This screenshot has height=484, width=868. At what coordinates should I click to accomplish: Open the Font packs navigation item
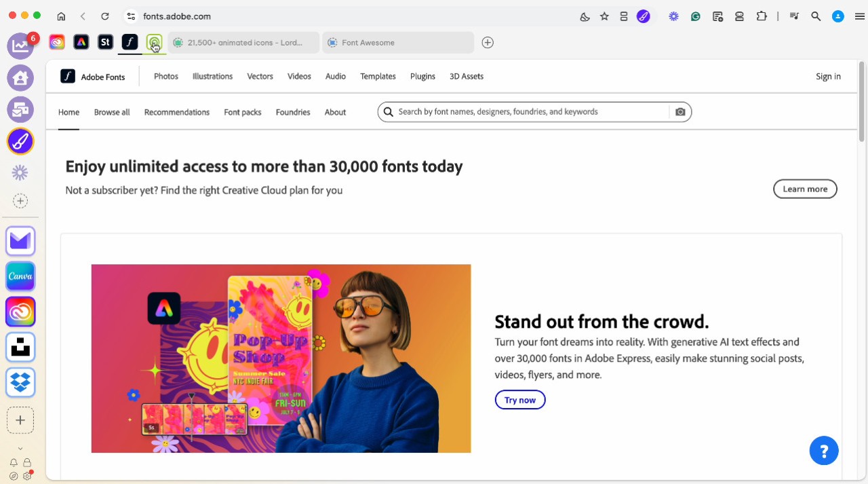(242, 113)
